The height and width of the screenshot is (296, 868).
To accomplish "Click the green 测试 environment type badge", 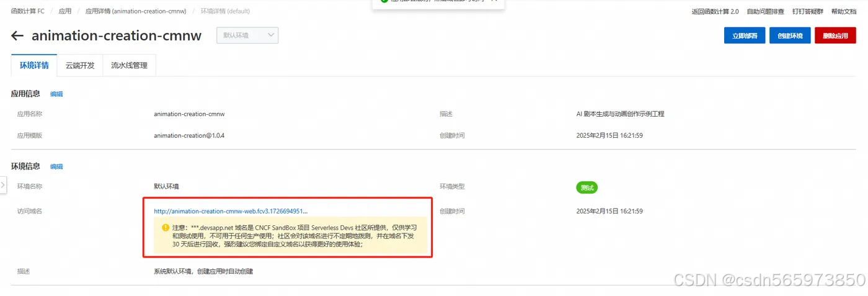I will pyautogui.click(x=587, y=187).
